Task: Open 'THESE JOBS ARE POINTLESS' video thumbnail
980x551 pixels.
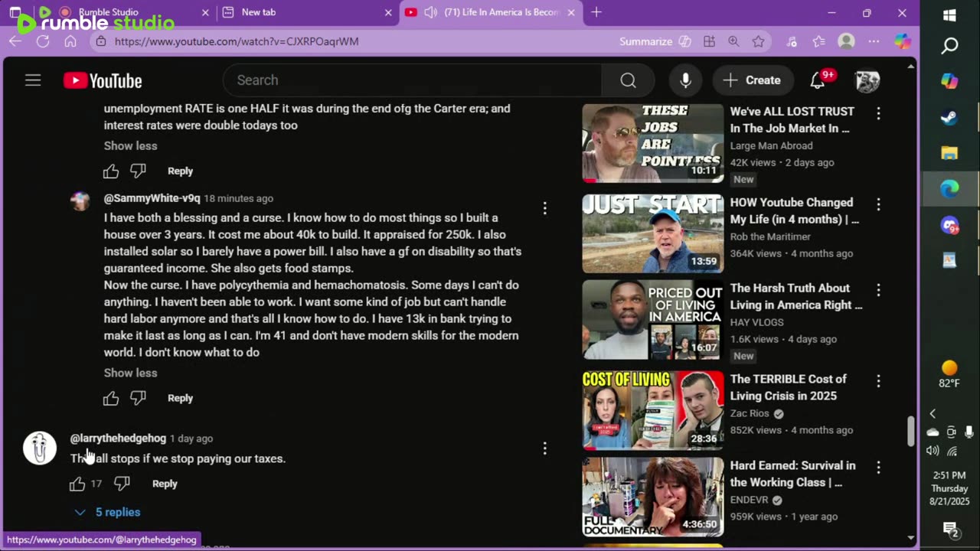Action: coord(652,142)
